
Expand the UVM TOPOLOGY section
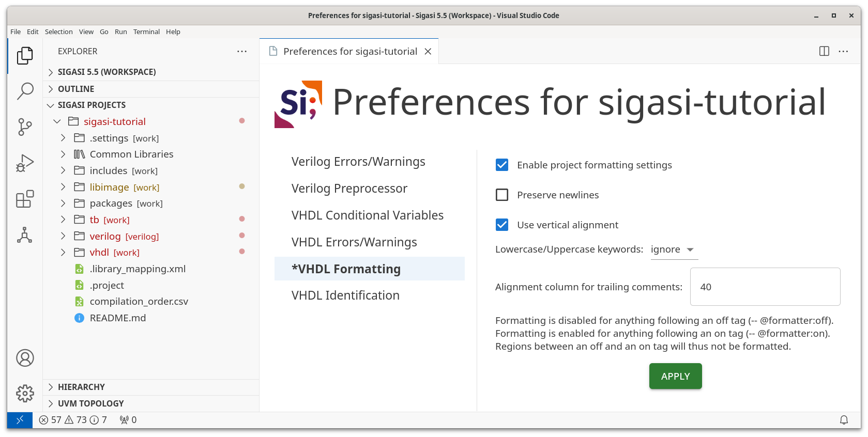(51, 403)
